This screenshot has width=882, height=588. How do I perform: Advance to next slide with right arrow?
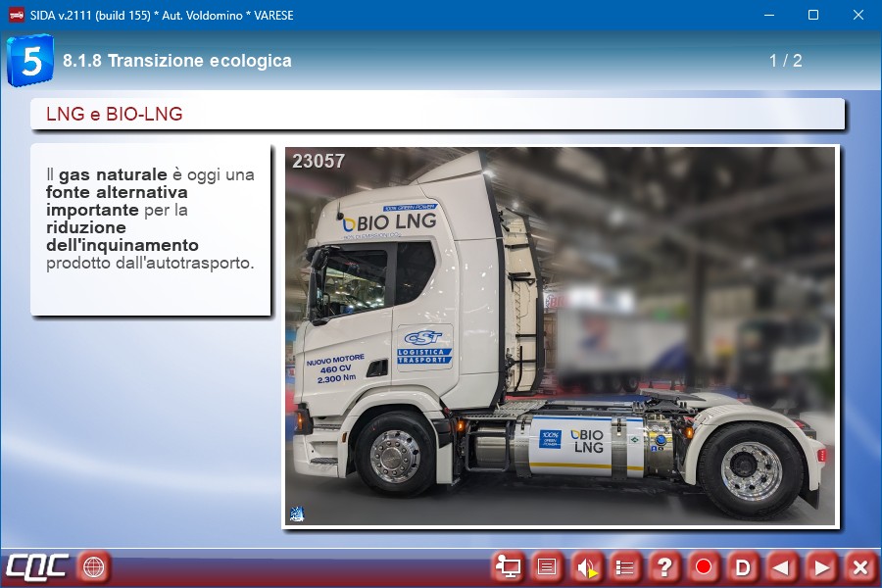(x=821, y=566)
